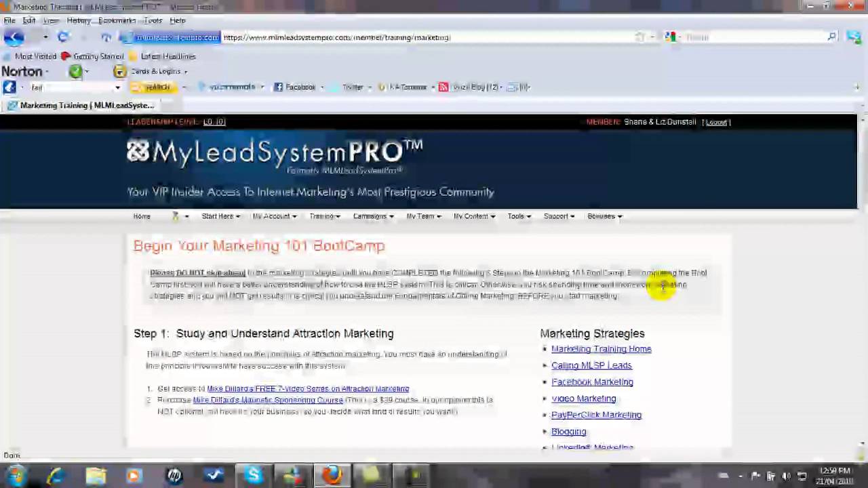Expand the My Team dropdown
This screenshot has height=488, width=868.
(x=424, y=216)
